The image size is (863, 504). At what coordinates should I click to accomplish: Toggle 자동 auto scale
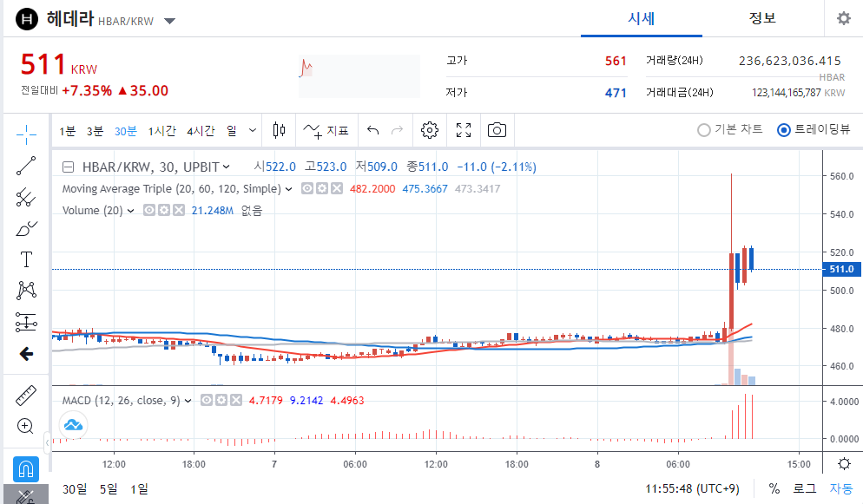click(x=841, y=488)
